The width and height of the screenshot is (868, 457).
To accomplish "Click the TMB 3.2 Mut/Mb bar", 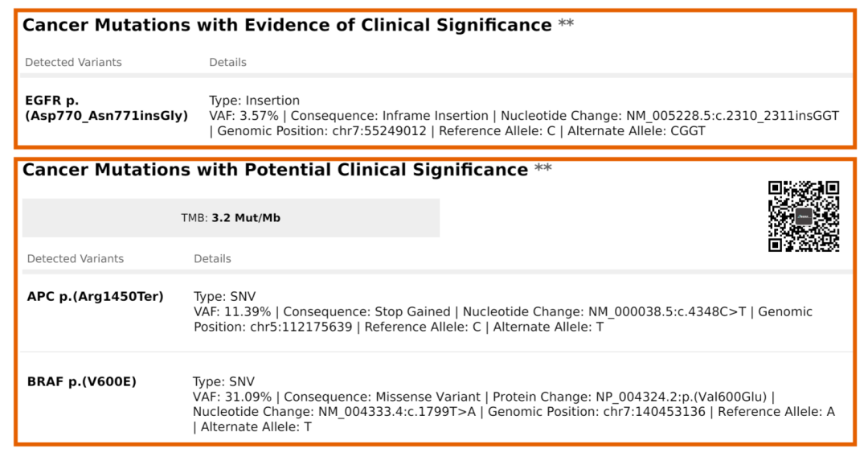I will click(231, 218).
